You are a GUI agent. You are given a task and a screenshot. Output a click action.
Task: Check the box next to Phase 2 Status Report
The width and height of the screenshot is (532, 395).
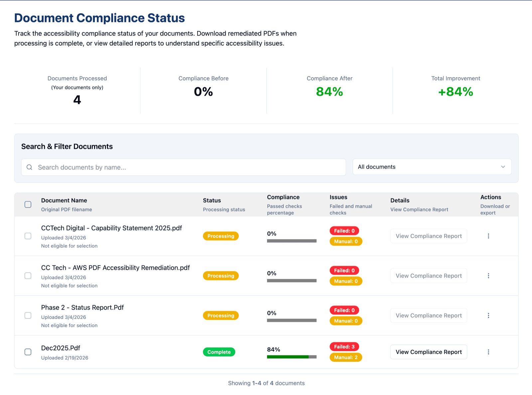(x=28, y=315)
